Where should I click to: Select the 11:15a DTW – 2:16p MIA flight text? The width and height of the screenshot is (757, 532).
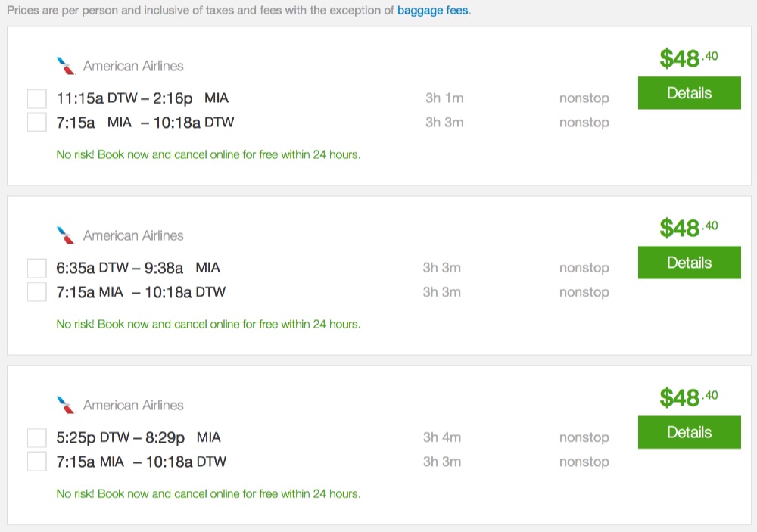click(x=142, y=98)
